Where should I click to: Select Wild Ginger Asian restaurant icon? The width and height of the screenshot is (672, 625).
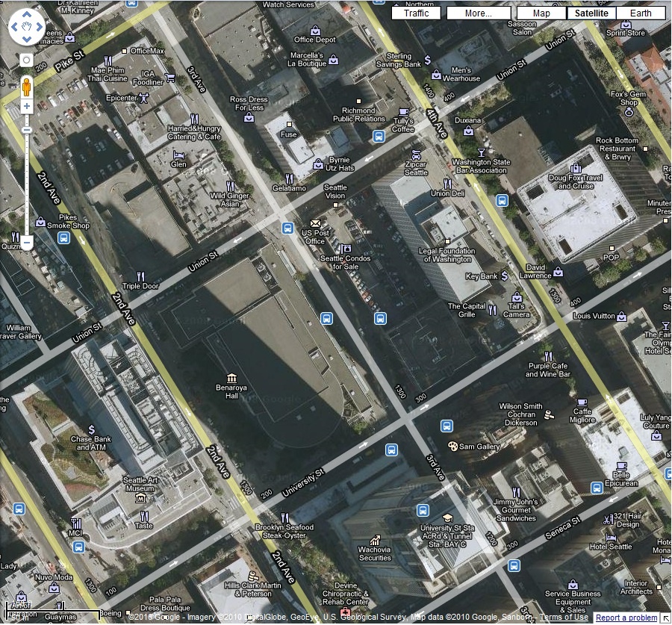tap(231, 186)
